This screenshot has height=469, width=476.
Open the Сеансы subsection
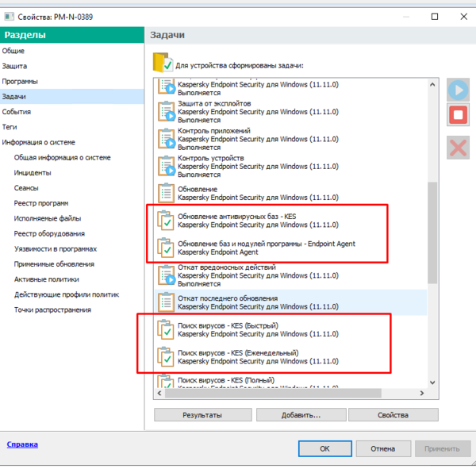point(26,188)
